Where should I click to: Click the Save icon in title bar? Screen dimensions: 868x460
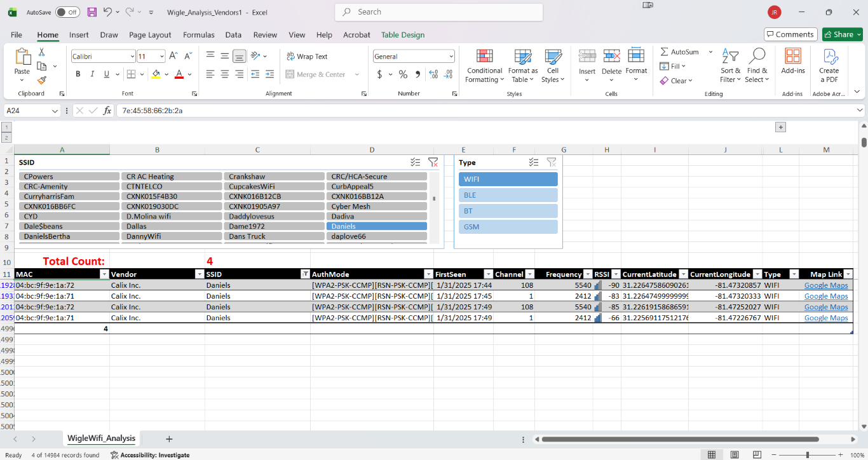coord(92,12)
